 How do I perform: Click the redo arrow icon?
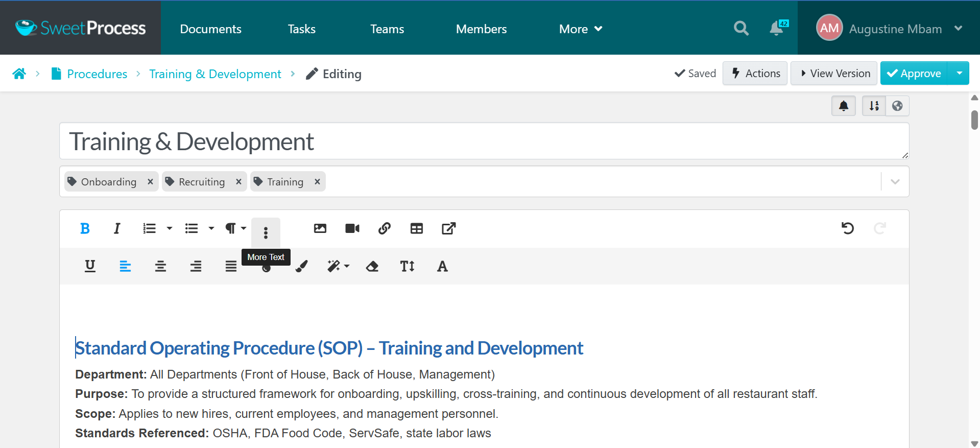879,228
